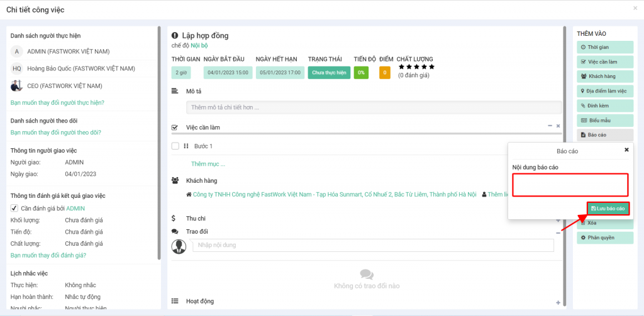The width and height of the screenshot is (644, 316).
Task: Click the Báo cáo item in sidebar
Action: tap(604, 134)
